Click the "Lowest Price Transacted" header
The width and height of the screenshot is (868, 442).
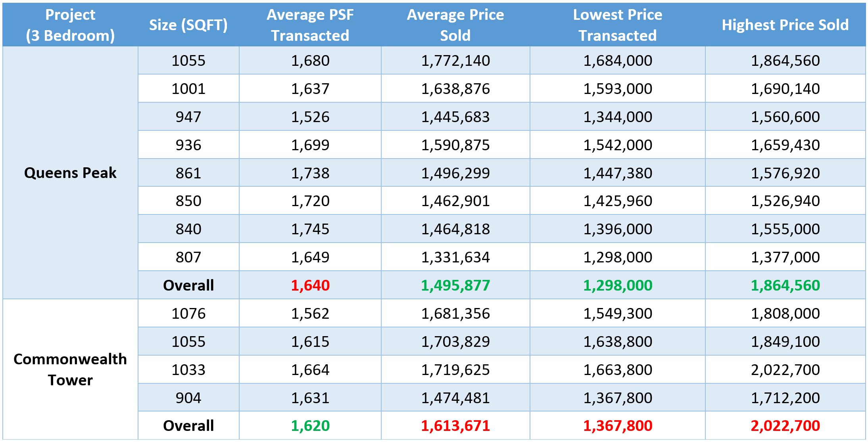click(x=618, y=25)
